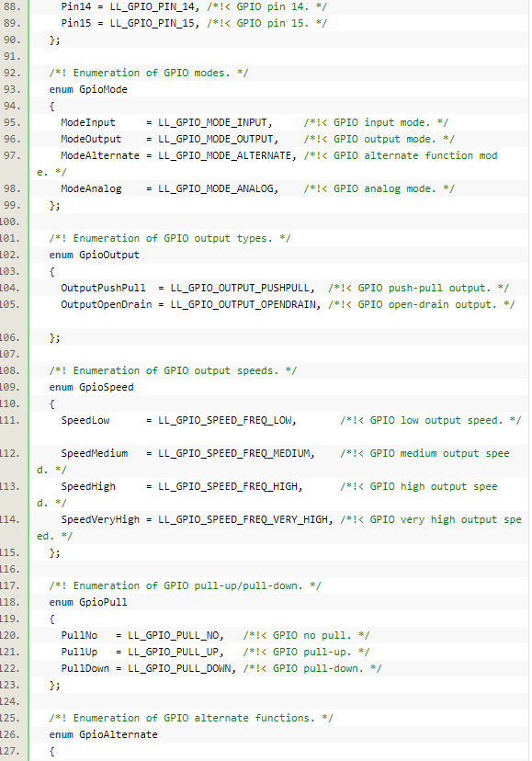Click LL_GPIO_MODE_ALTERNATE constant
The image size is (532, 761).
tap(227, 155)
